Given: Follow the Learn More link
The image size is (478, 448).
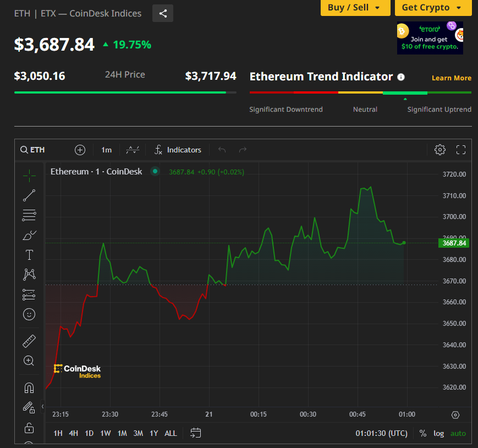Looking at the screenshot, I should (x=451, y=78).
